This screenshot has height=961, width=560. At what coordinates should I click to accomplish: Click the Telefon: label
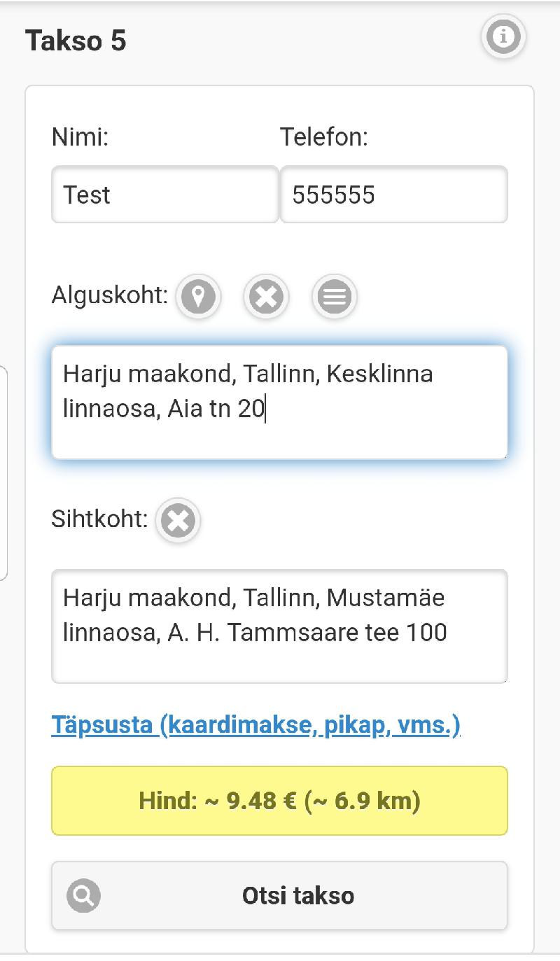coord(323,137)
